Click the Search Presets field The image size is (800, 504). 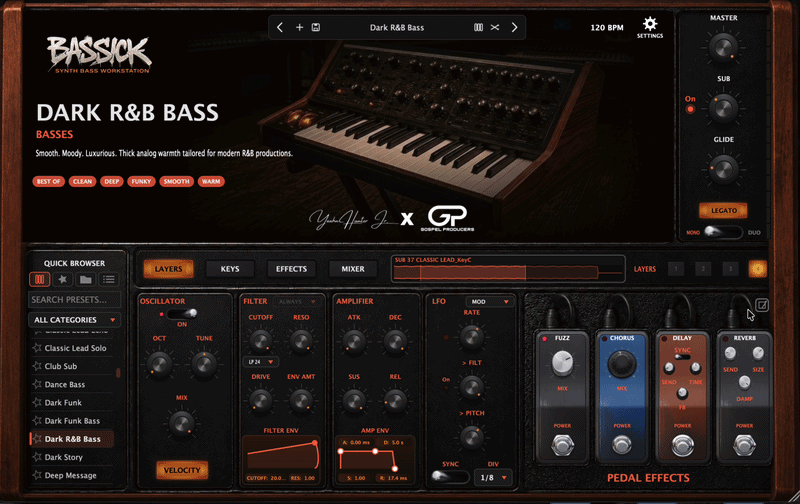point(74,299)
